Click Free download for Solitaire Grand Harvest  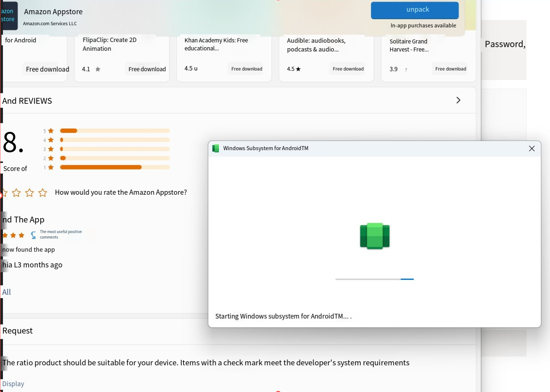(451, 69)
